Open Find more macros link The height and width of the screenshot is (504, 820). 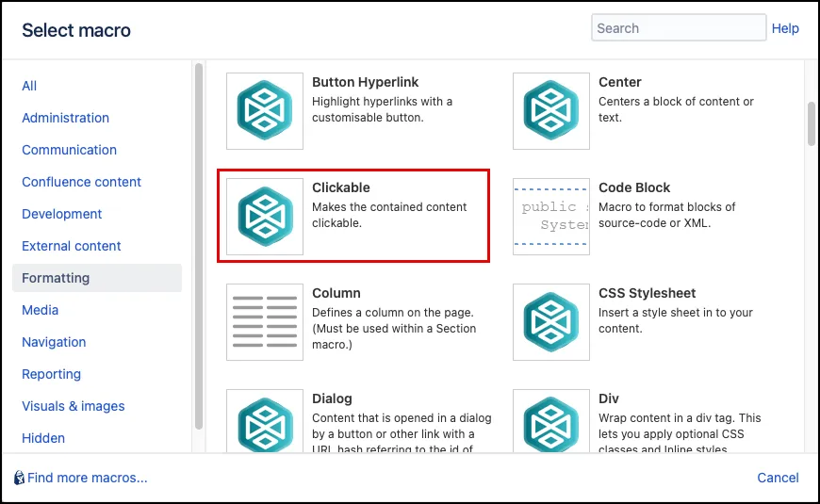click(x=88, y=478)
